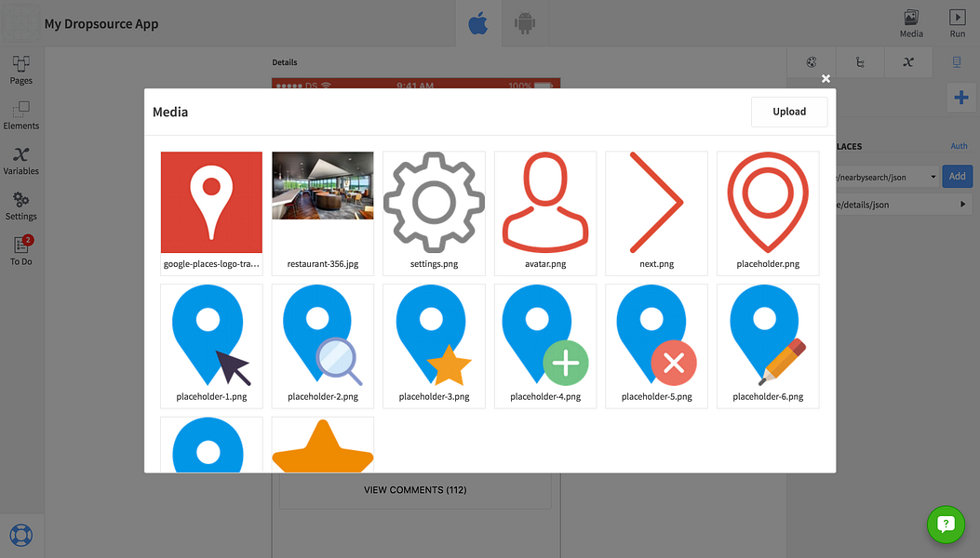Open the element tree tab
Image resolution: width=980 pixels, height=558 pixels.
pos(860,62)
